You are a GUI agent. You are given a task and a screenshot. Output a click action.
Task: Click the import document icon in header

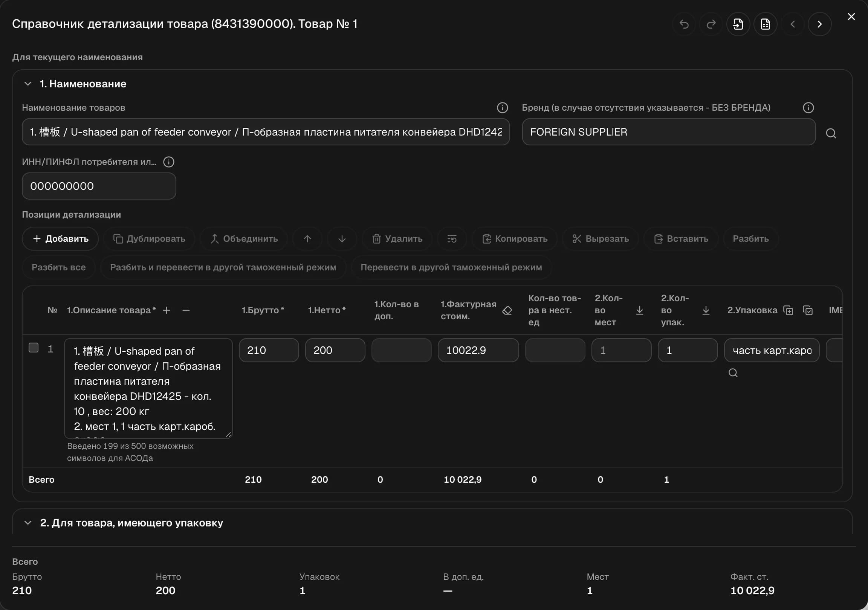pyautogui.click(x=738, y=24)
